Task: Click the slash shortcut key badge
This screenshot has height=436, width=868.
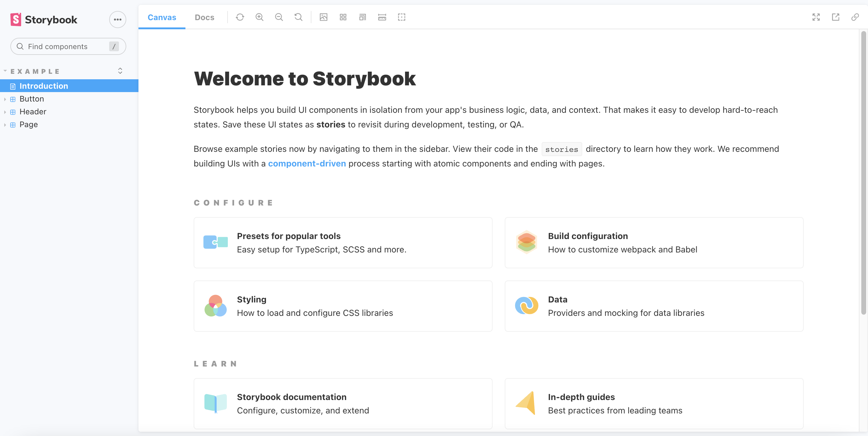Action: (x=114, y=47)
